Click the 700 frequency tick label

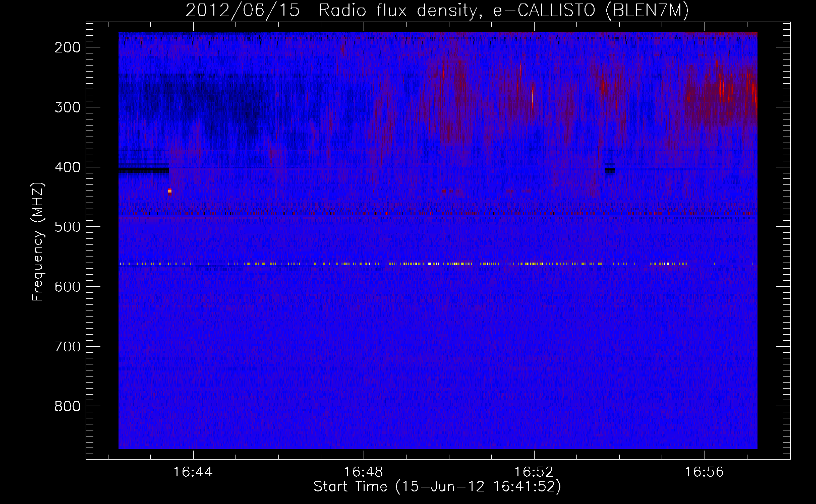tap(68, 347)
